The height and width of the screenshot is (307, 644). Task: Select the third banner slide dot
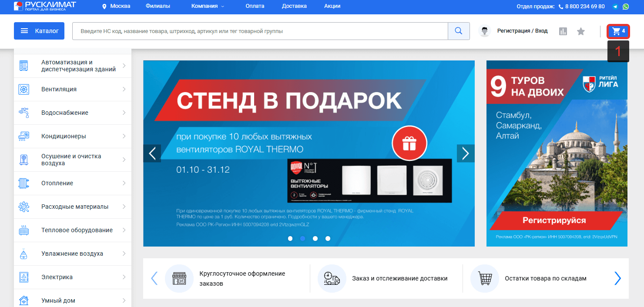coord(315,238)
